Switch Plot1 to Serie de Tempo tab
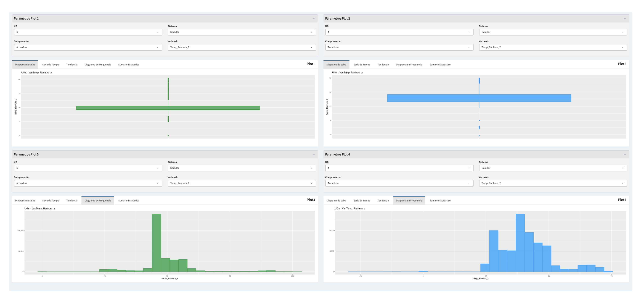Image resolution: width=644 pixels, height=298 pixels. pyautogui.click(x=51, y=65)
